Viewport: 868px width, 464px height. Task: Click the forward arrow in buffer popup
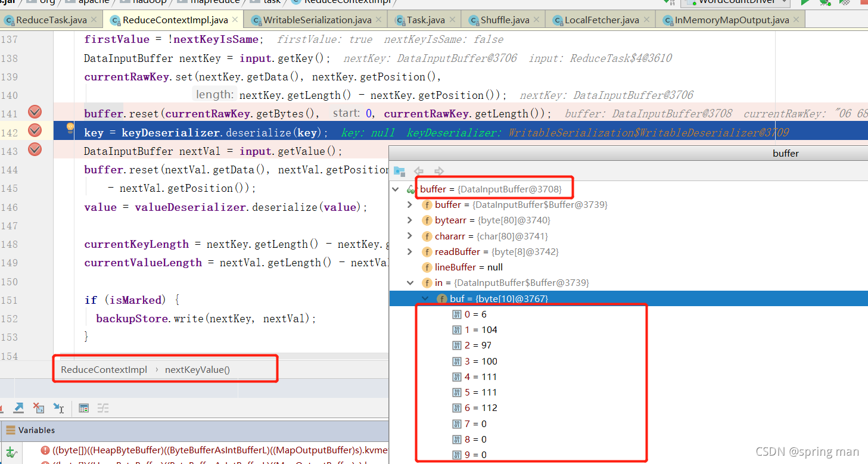click(x=439, y=171)
